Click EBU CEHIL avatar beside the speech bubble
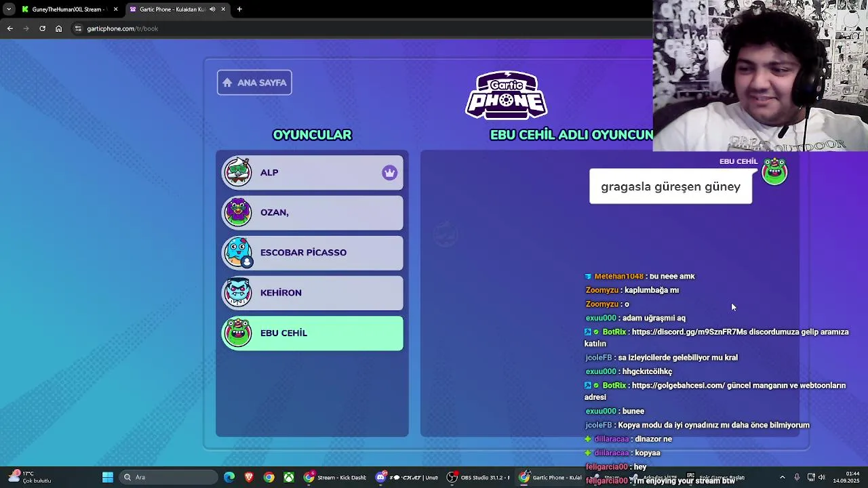This screenshot has height=488, width=868. [774, 171]
